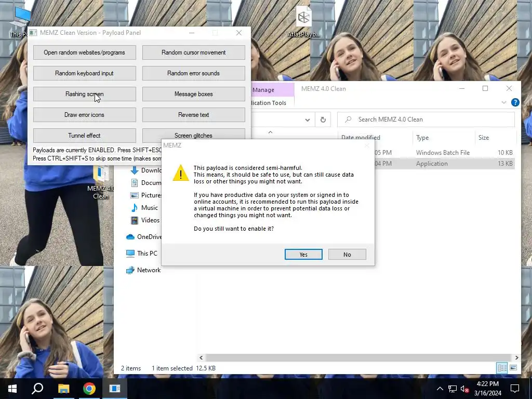The image size is (532, 399).
Task: Collapse the file list column sort chevron
Action: 270,132
